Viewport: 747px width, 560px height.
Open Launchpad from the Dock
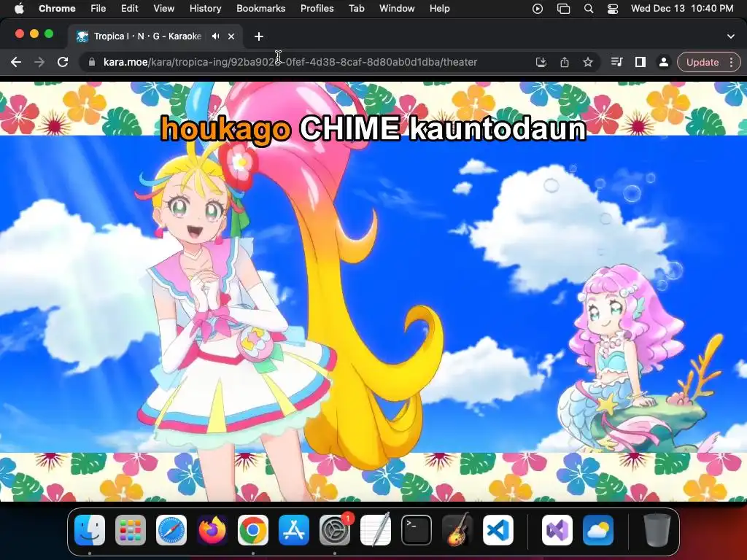pos(131,529)
